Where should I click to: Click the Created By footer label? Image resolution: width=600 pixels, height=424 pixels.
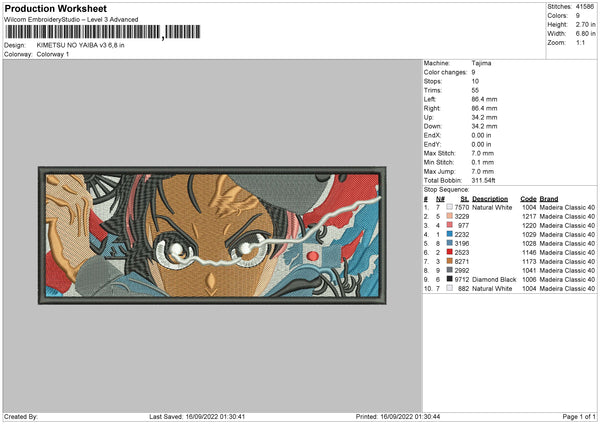tap(21, 416)
